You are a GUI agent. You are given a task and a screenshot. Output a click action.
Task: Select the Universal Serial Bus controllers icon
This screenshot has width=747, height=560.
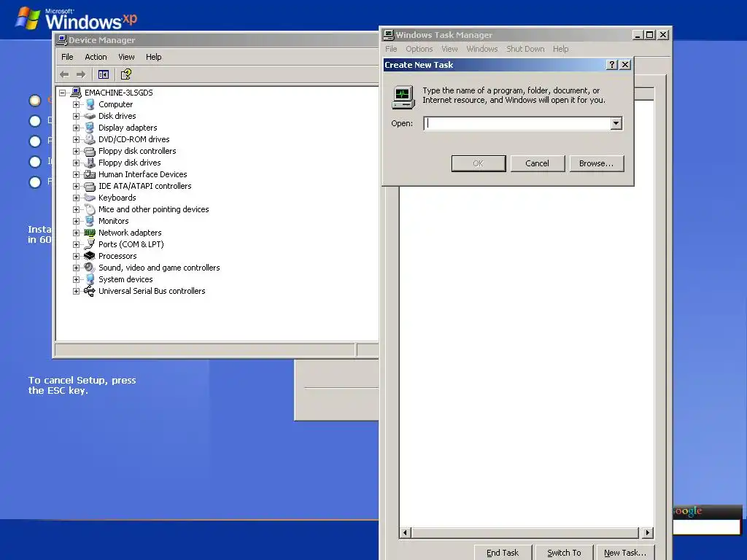click(90, 291)
